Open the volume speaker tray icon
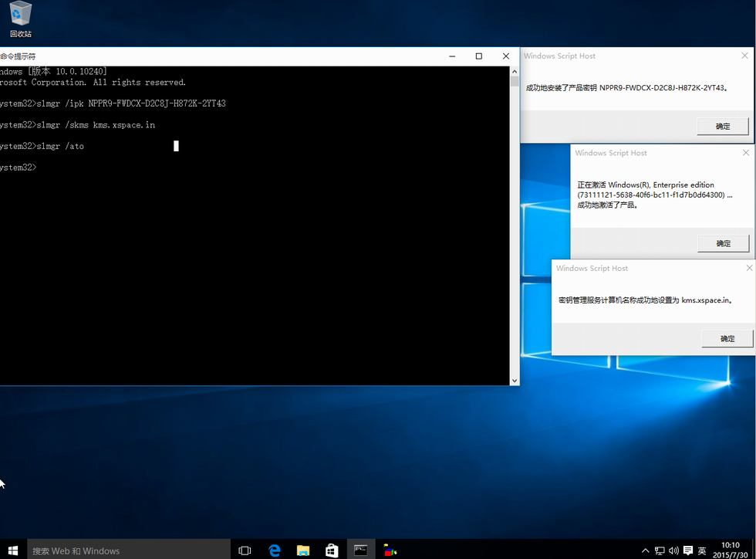 click(x=673, y=551)
